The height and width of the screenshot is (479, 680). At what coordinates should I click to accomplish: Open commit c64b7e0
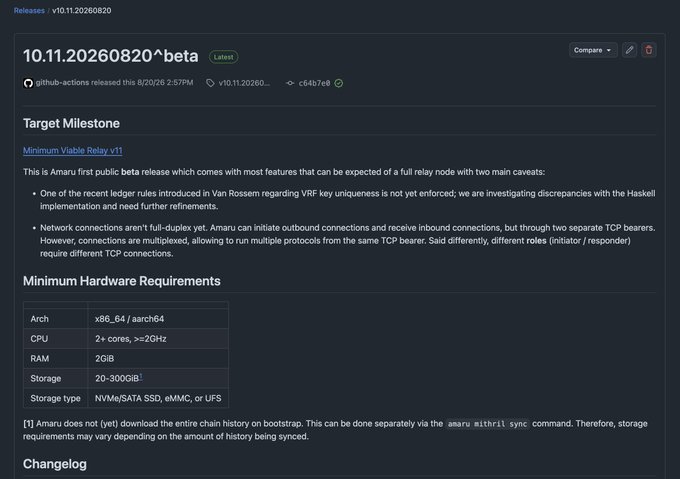(314, 83)
